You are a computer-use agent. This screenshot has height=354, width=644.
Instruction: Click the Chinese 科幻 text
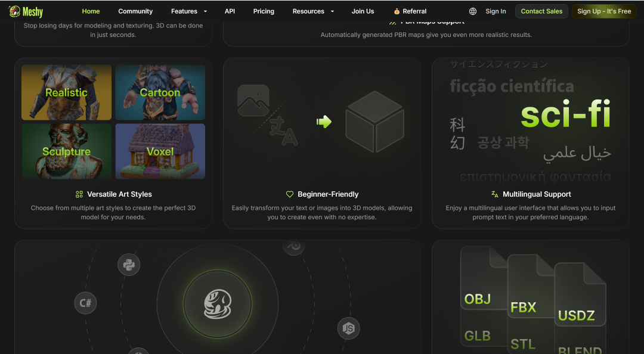(x=457, y=133)
